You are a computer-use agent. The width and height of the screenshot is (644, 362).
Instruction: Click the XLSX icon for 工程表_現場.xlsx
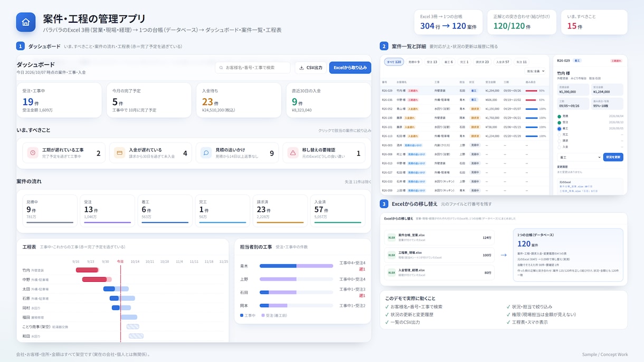[392, 255]
